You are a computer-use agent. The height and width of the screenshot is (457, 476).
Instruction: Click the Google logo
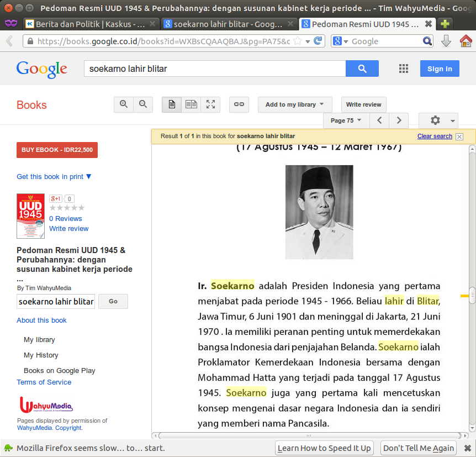(x=41, y=69)
